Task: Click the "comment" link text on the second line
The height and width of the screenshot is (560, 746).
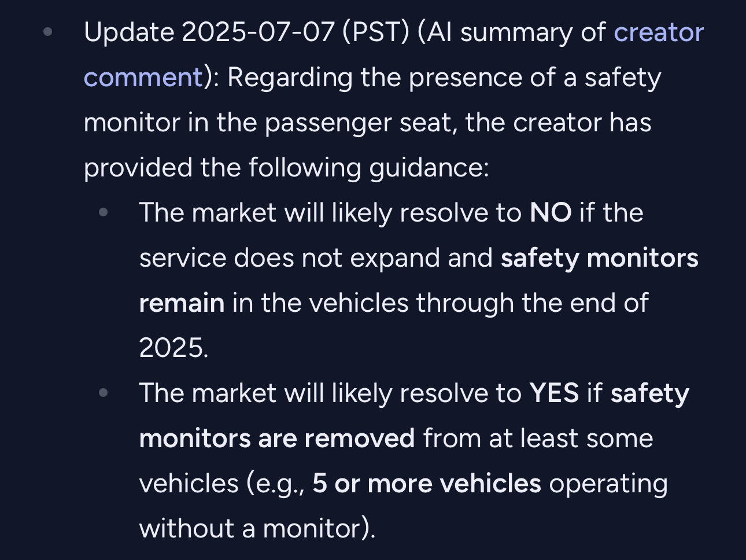Action: pos(143,78)
